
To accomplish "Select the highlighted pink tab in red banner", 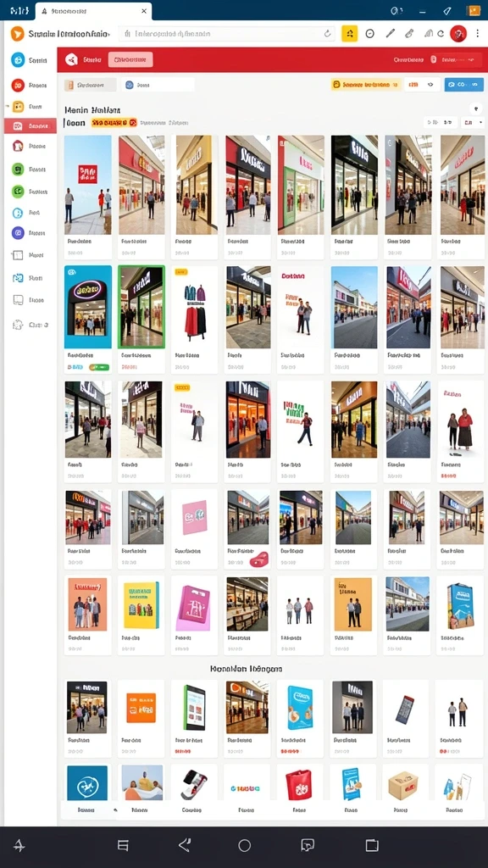I will [130, 60].
